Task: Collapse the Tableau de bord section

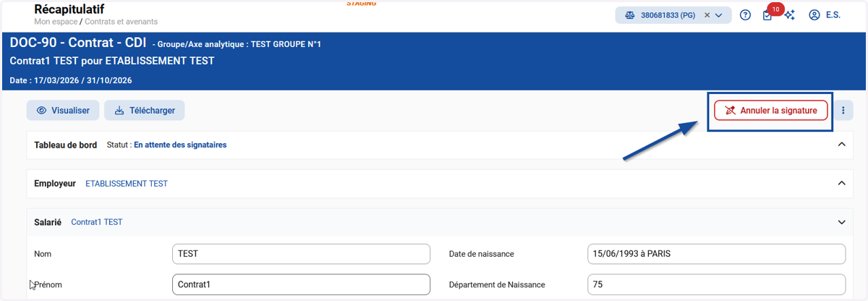Action: point(841,145)
